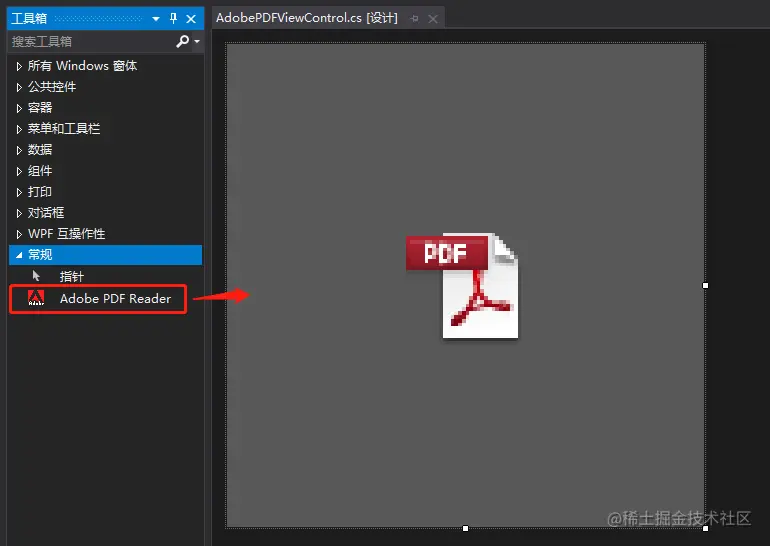Image resolution: width=770 pixels, height=546 pixels.
Task: Expand the 所有 Windows 窗体 group arrow
Action: click(19, 66)
